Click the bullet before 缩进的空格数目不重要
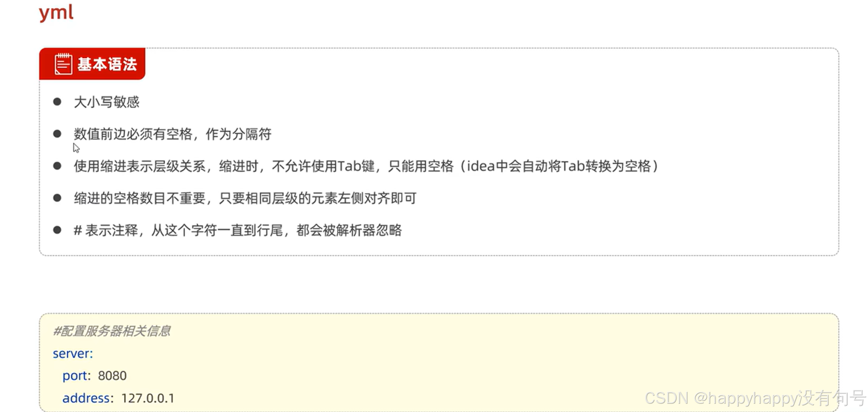The image size is (868, 412). point(57,198)
